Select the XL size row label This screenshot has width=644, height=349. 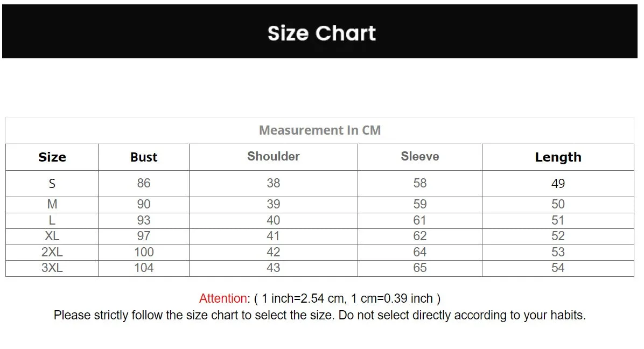coord(52,236)
